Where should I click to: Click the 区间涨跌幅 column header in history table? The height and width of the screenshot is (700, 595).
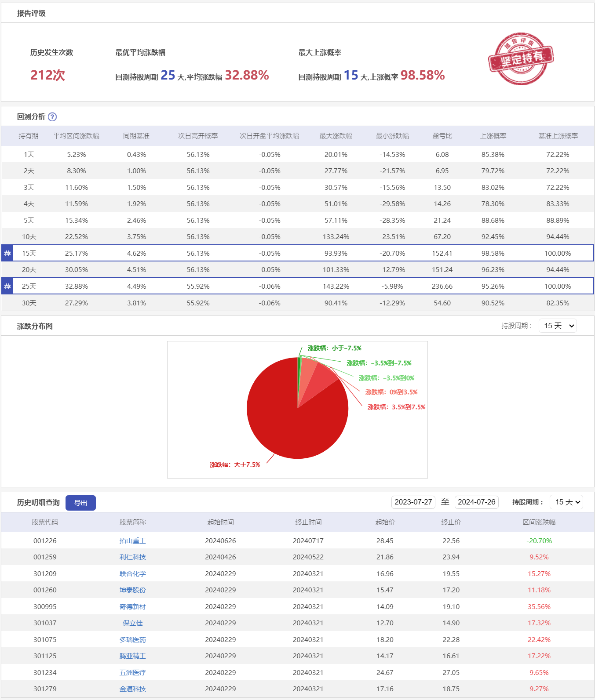[x=539, y=522]
